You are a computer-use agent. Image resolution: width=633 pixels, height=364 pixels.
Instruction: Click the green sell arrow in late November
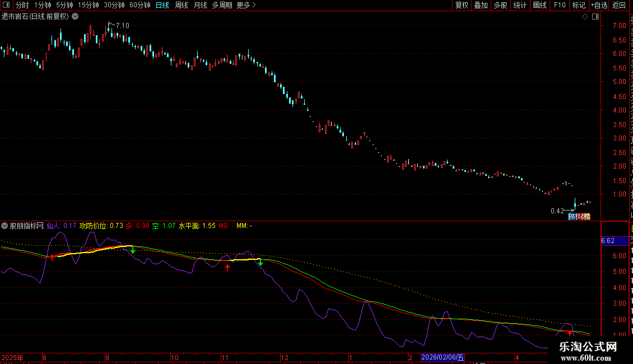[260, 262]
